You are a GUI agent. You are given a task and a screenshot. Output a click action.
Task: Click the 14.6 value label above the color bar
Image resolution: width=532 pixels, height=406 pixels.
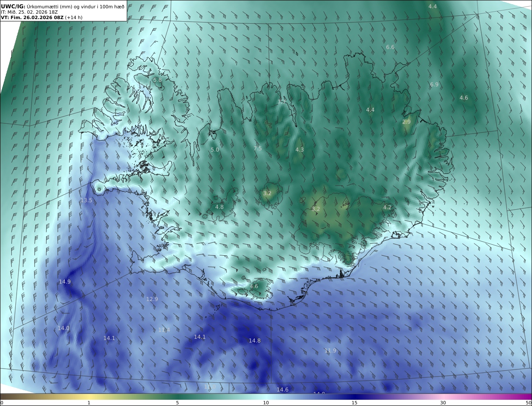coord(283,389)
